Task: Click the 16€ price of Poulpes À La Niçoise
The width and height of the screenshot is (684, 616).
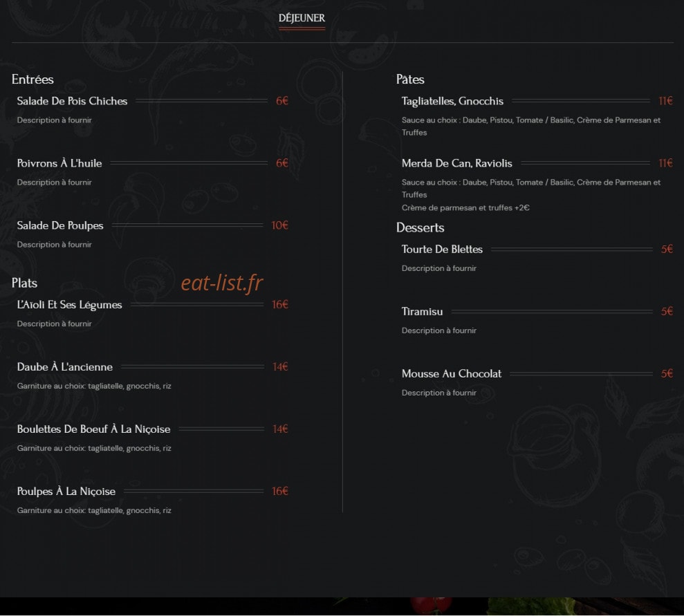Action: pos(280,492)
